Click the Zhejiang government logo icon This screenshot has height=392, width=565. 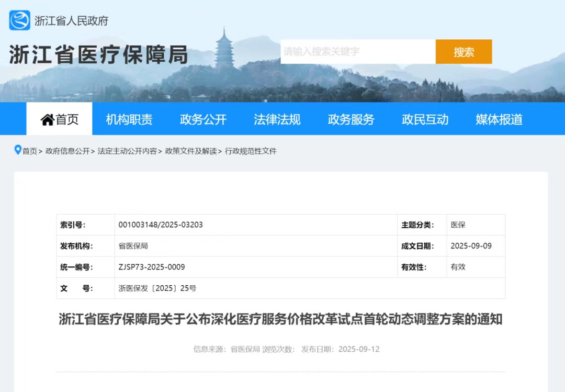pos(19,20)
